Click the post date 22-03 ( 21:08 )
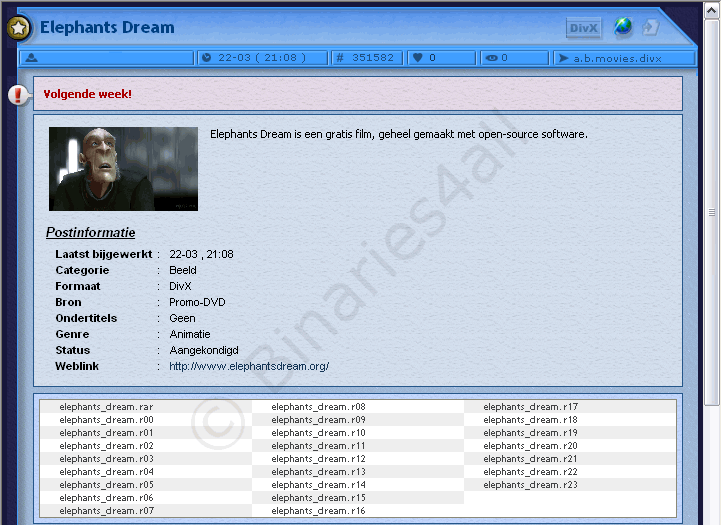Image resolution: width=722 pixels, height=525 pixels. tap(262, 58)
